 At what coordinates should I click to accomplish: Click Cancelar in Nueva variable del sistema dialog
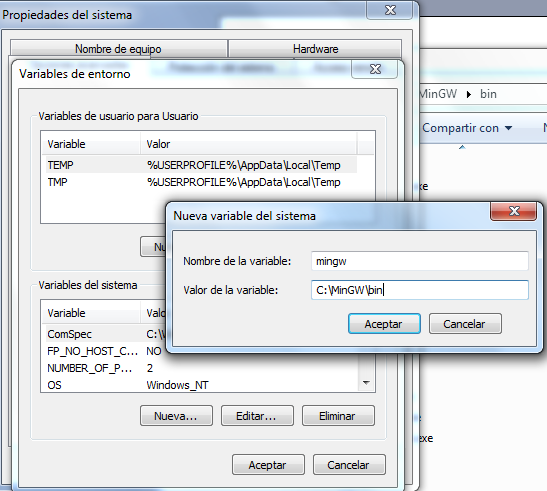(x=465, y=323)
